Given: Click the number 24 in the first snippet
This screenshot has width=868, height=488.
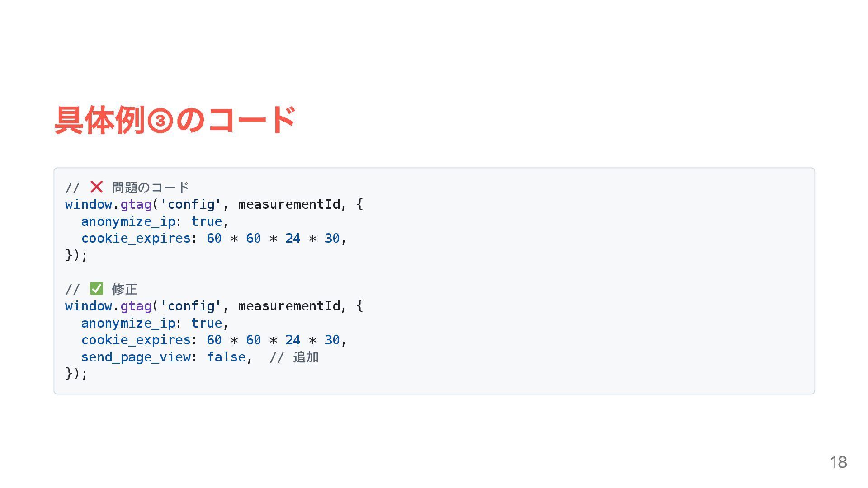Looking at the screenshot, I should [x=292, y=238].
